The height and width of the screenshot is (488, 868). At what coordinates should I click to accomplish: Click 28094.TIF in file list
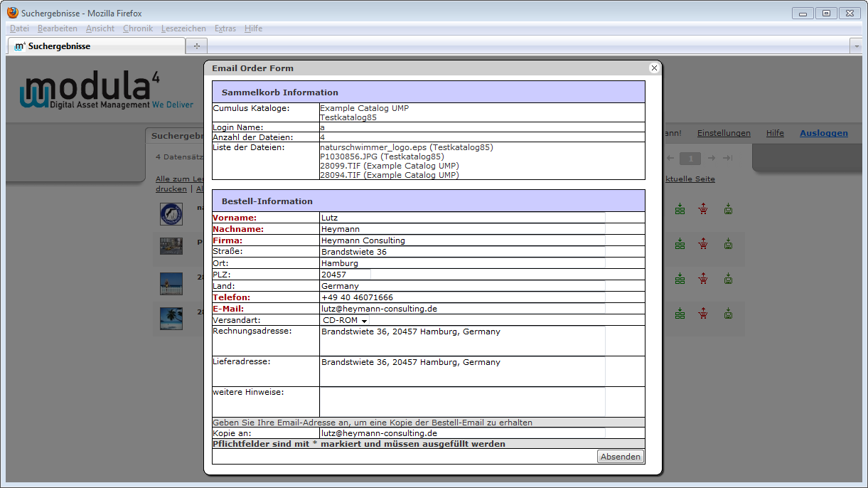[x=390, y=175]
